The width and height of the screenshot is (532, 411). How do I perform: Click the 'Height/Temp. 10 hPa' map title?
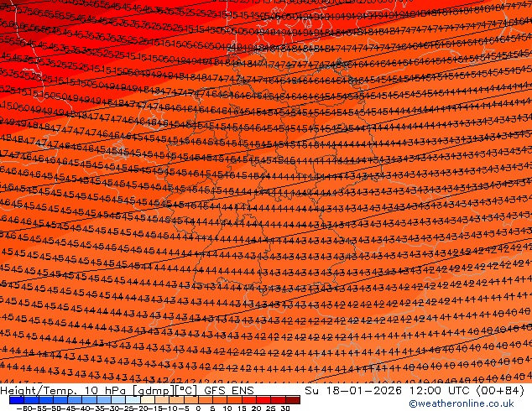pyautogui.click(x=65, y=391)
